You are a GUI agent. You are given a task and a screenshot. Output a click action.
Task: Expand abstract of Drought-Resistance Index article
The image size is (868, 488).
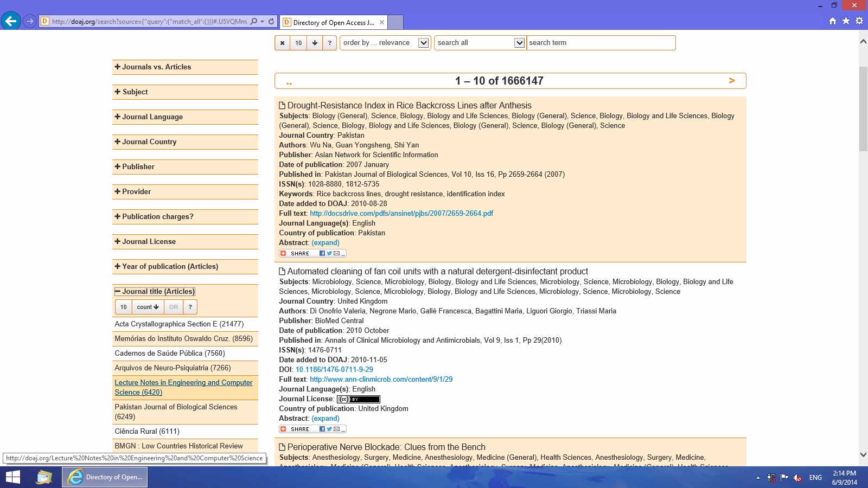pyautogui.click(x=325, y=243)
